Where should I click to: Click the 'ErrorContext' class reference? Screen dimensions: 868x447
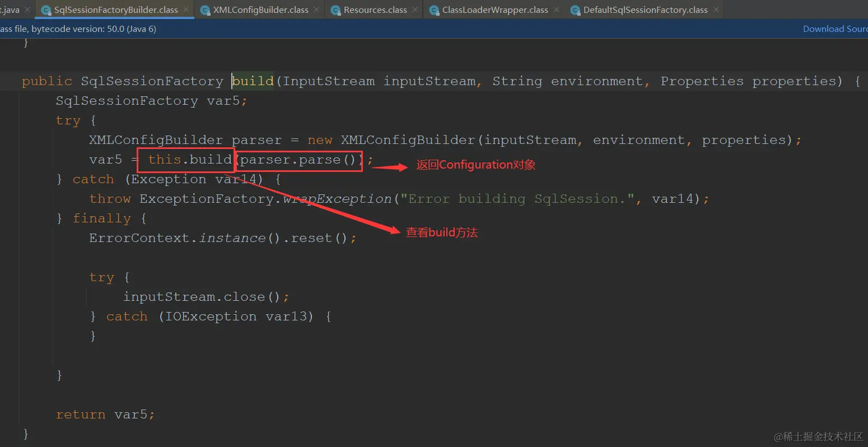coord(139,238)
